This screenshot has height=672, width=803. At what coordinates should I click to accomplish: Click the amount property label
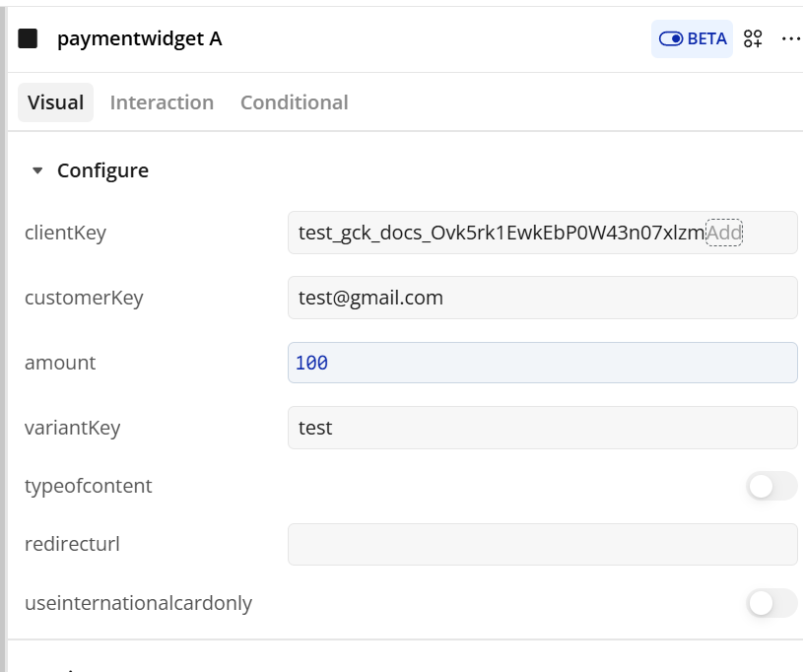pos(60,363)
